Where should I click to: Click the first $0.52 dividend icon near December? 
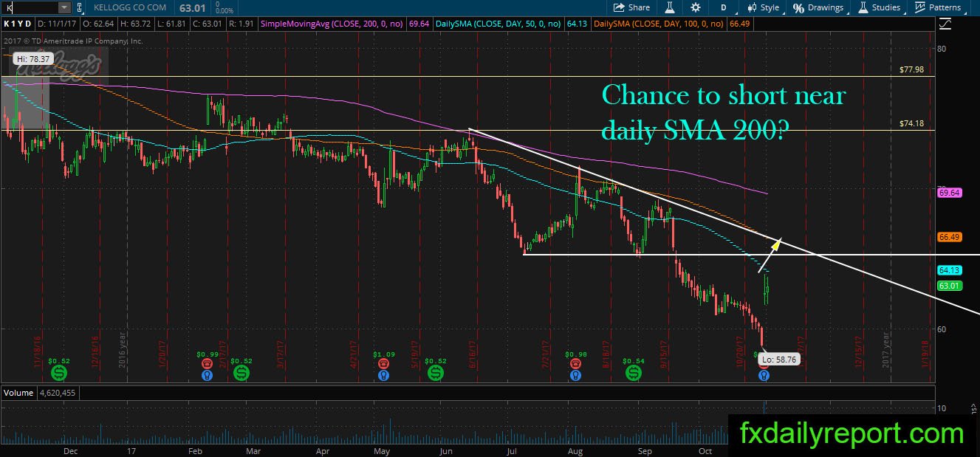point(59,374)
